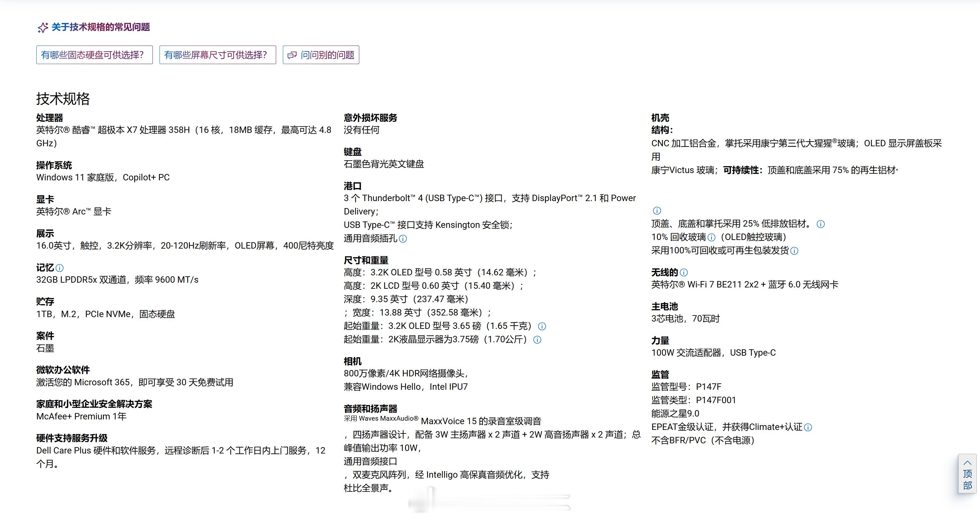Click info icon next to 记忆 heading
Screen dimensions: 980x522
(60, 268)
